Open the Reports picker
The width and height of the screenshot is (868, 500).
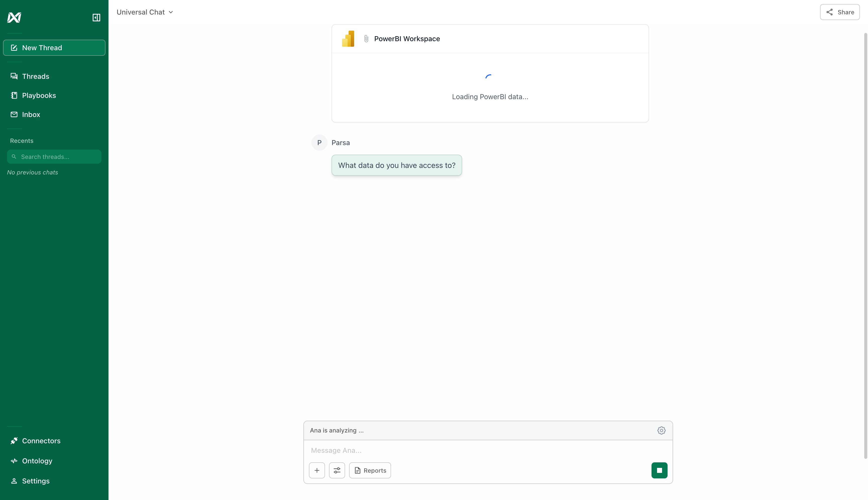point(370,470)
